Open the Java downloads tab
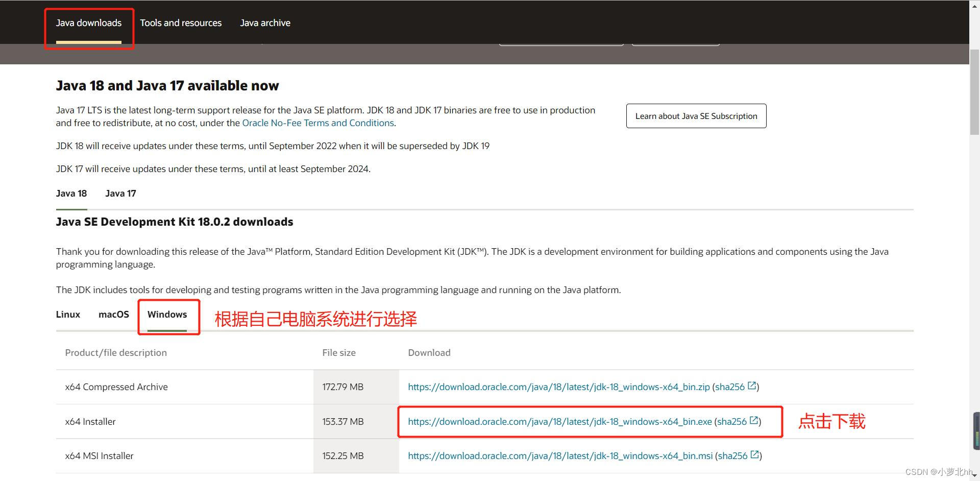Image resolution: width=980 pixels, height=481 pixels. [89, 23]
